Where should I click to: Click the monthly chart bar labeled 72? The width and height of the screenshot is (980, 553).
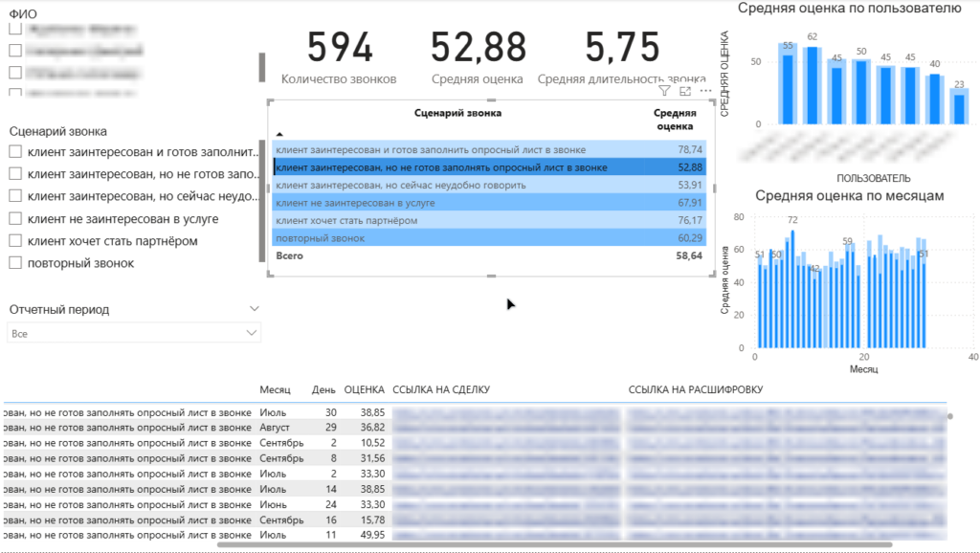(x=792, y=289)
